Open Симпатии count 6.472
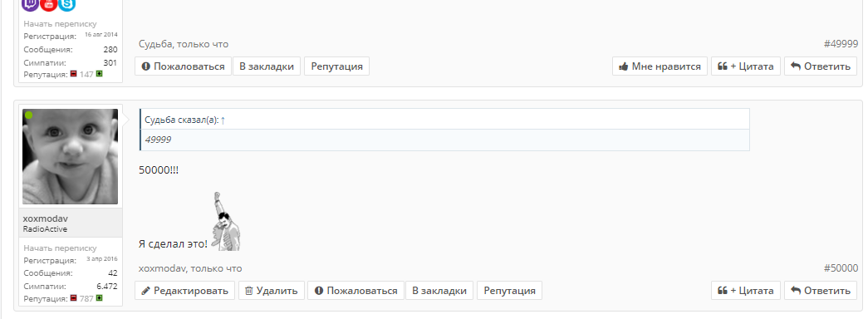 (107, 287)
